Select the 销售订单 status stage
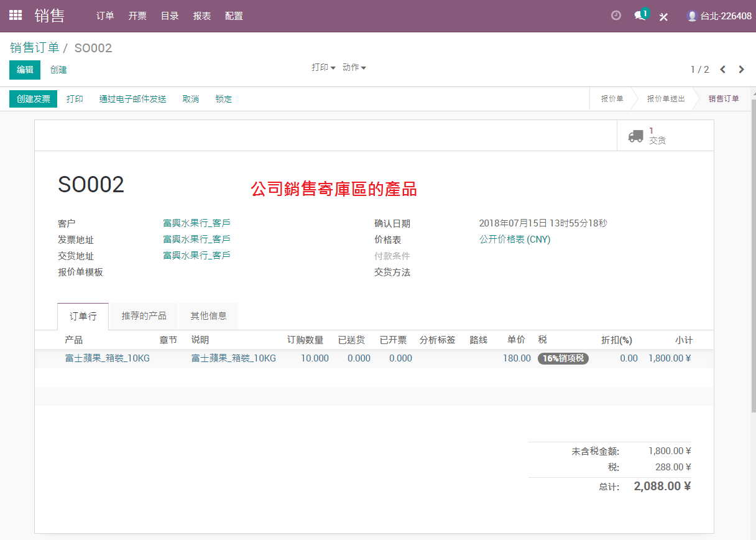 pyautogui.click(x=724, y=99)
